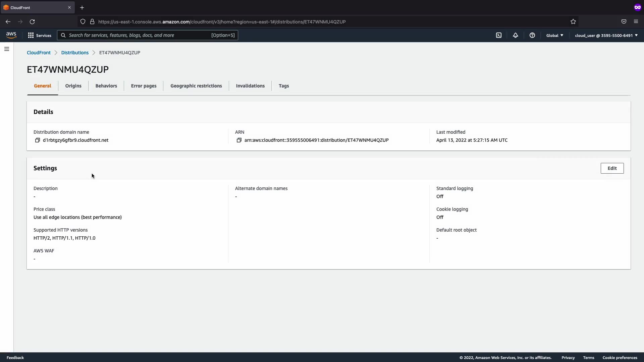Click the Edit settings button
Image resolution: width=644 pixels, height=362 pixels.
click(x=612, y=168)
